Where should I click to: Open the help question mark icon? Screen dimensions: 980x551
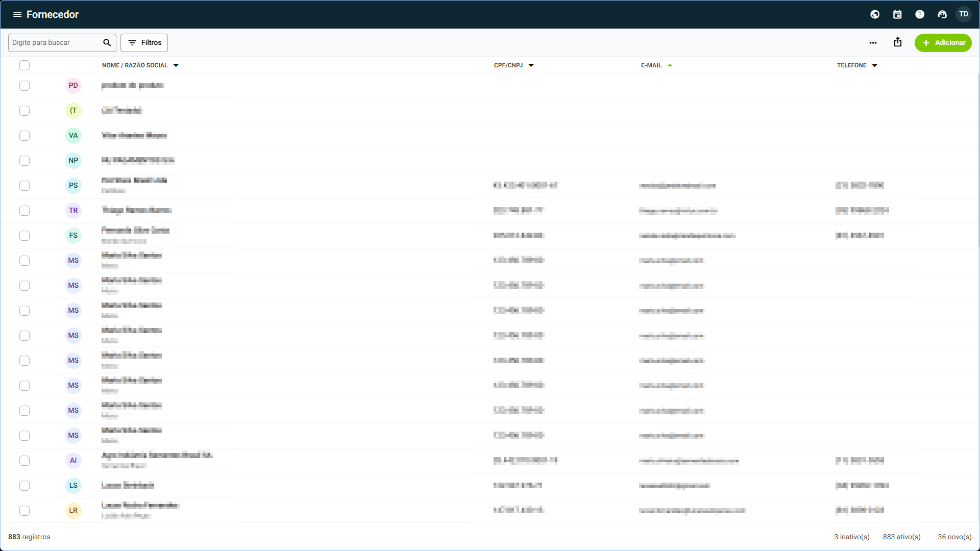click(920, 14)
